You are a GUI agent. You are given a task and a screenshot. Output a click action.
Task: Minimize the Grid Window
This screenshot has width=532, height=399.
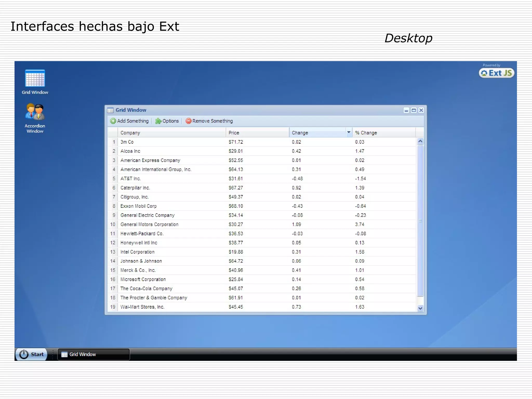(x=406, y=110)
